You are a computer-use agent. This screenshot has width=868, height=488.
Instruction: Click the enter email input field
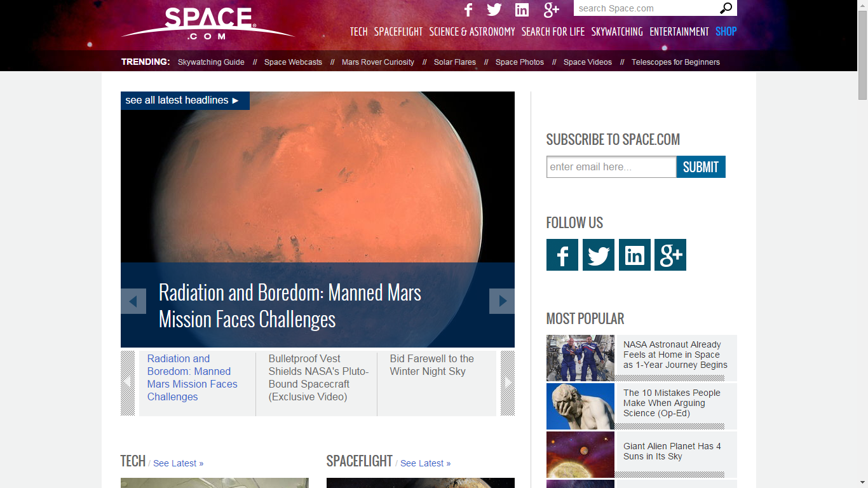click(x=611, y=167)
